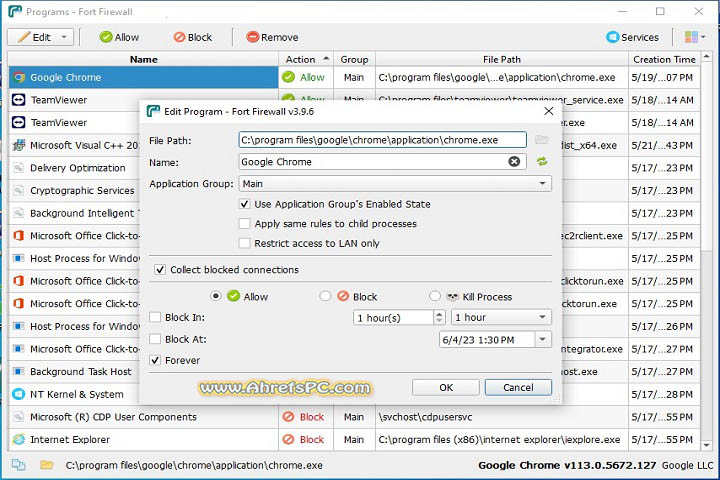Confirm with the OK button
The image size is (720, 480).
(446, 387)
